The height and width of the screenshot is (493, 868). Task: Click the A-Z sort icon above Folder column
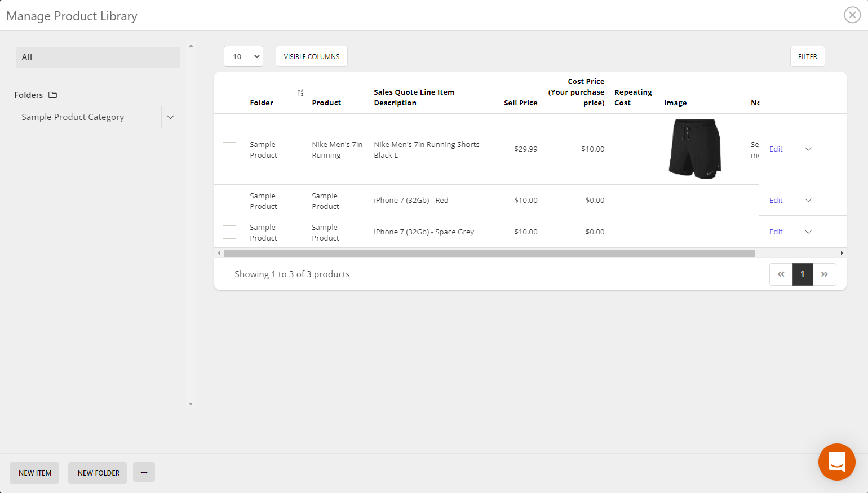300,92
